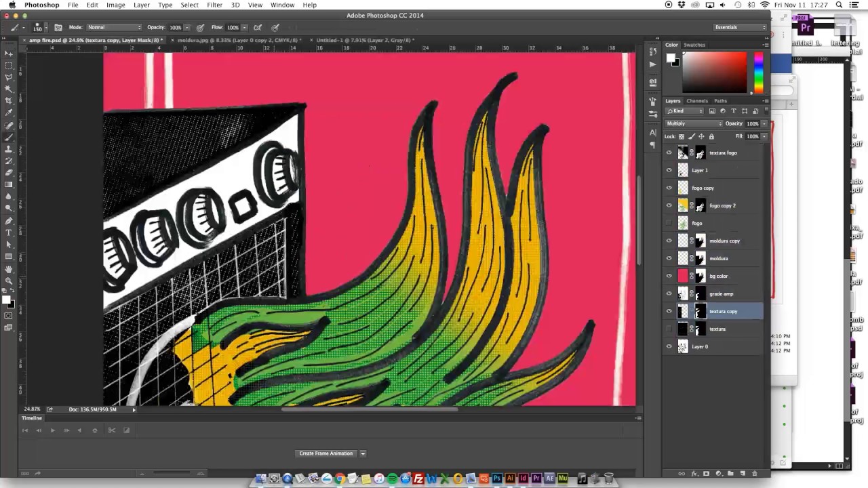This screenshot has width=868, height=488.
Task: Switch to the Channels tab
Action: point(697,101)
